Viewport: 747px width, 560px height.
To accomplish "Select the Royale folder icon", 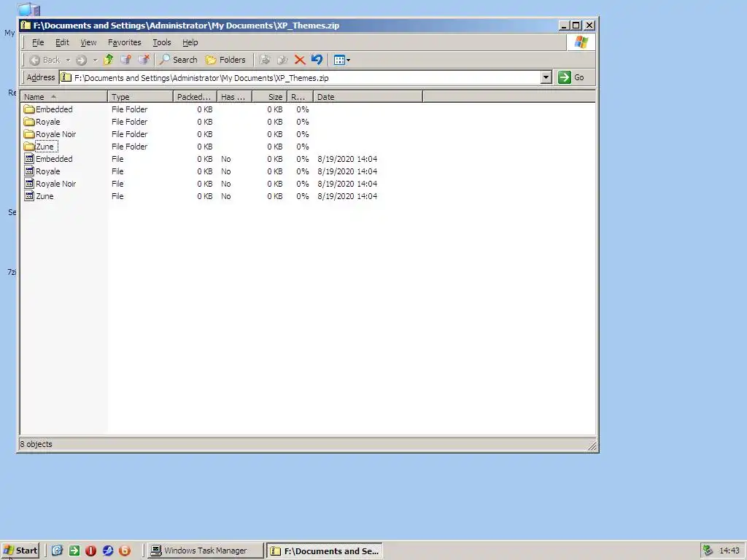I will tap(29, 122).
